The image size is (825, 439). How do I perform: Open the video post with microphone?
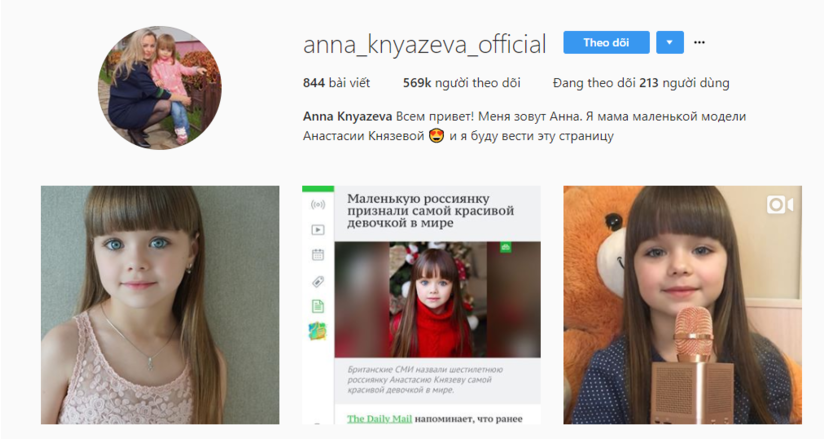click(682, 305)
